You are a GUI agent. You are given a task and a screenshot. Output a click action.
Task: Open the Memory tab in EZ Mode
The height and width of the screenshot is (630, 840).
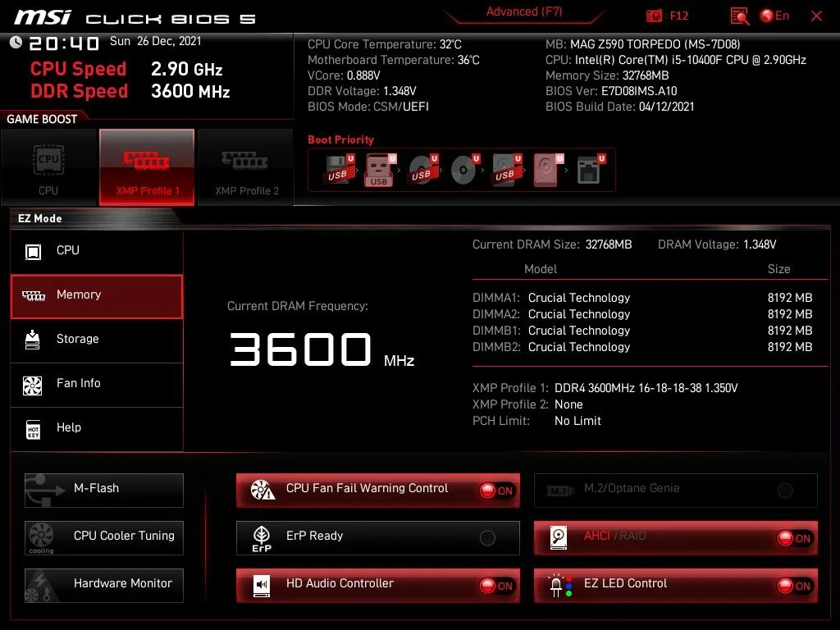pos(97,296)
